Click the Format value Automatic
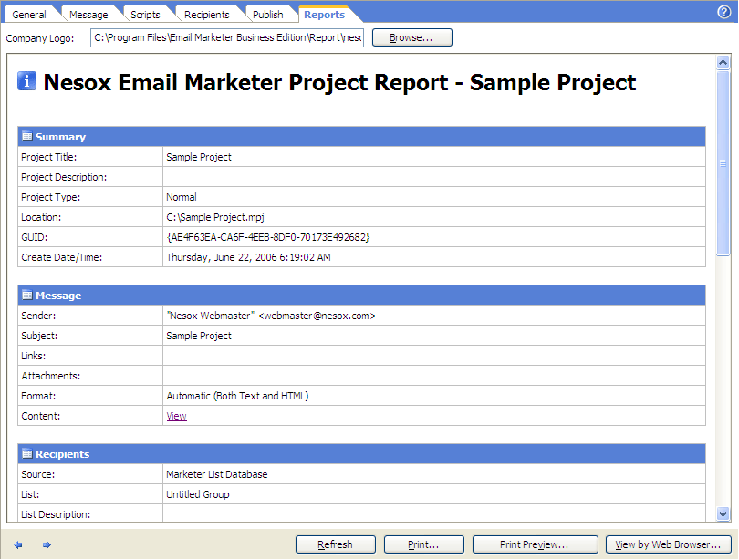 (x=237, y=396)
